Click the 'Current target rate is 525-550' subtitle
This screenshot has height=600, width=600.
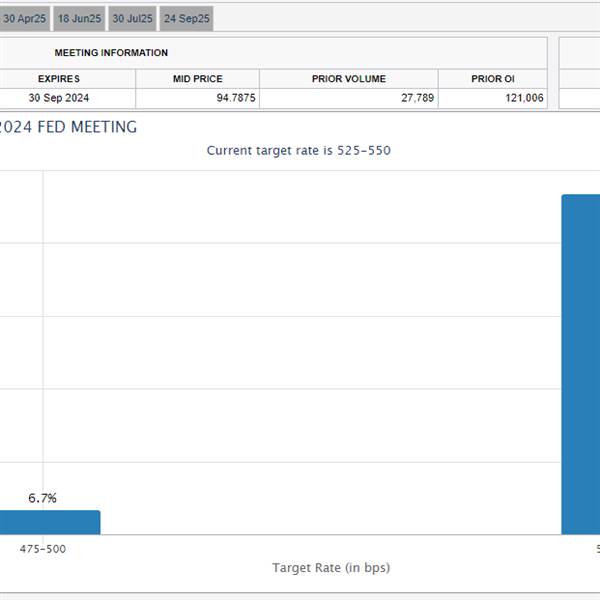click(x=298, y=150)
